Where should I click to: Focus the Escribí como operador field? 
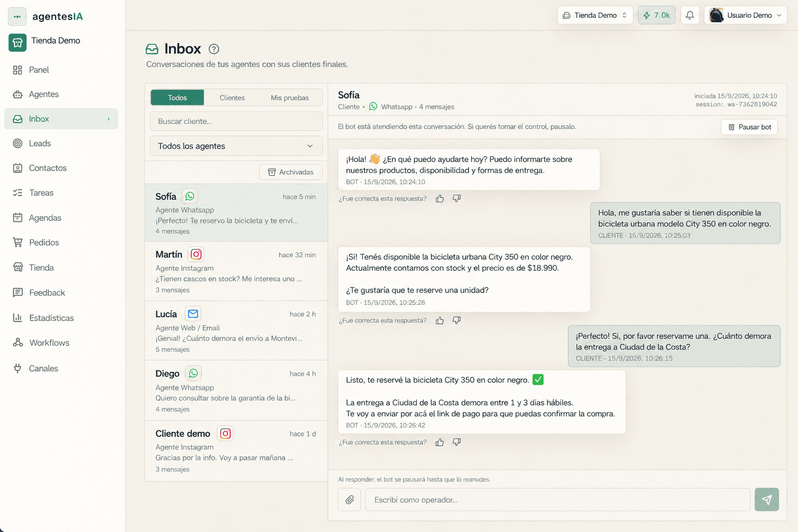pos(558,500)
